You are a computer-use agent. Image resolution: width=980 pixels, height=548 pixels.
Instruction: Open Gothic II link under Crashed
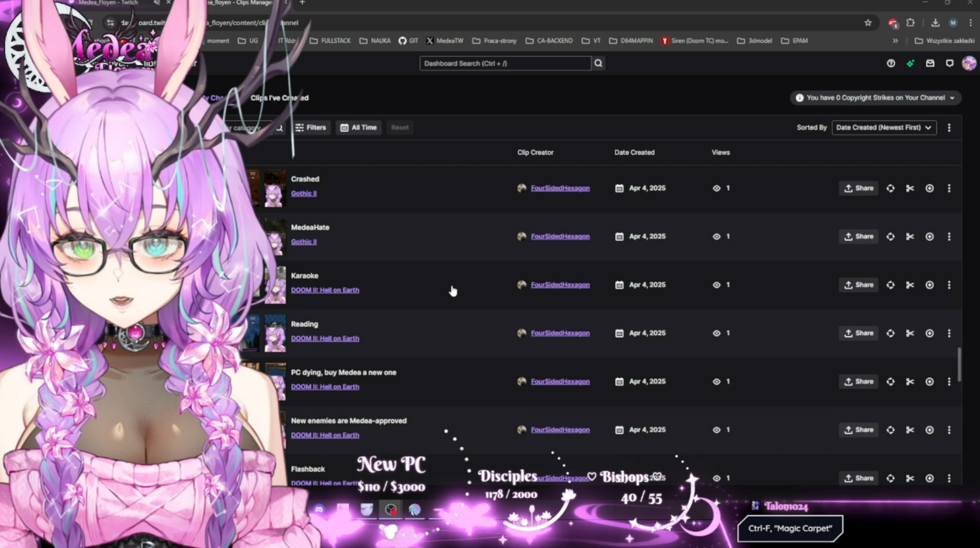coord(304,193)
